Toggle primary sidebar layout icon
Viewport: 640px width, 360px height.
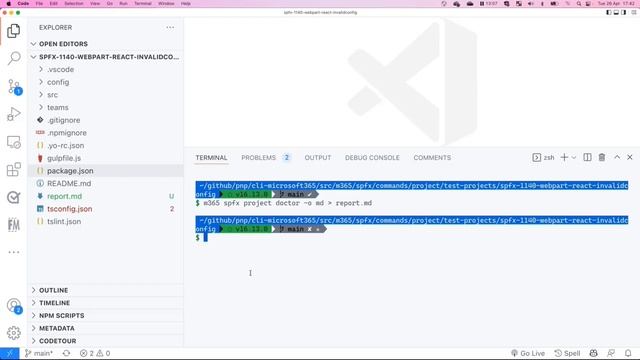pos(609,13)
